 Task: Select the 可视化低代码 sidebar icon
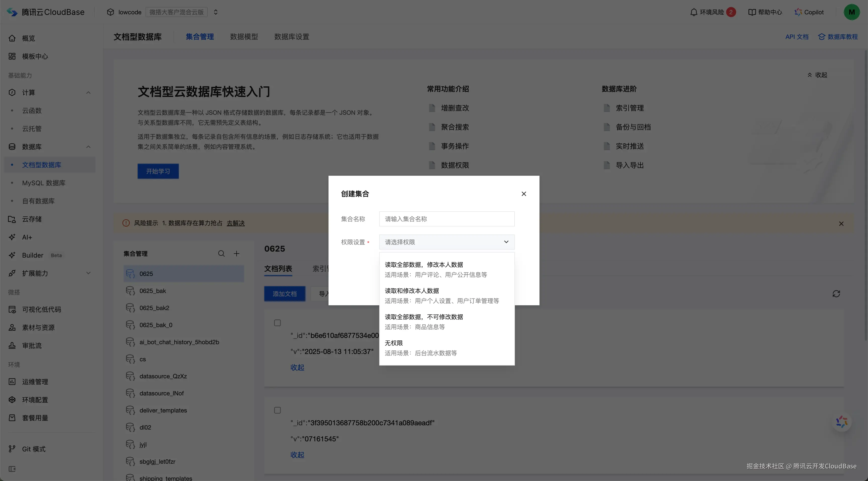(x=12, y=309)
